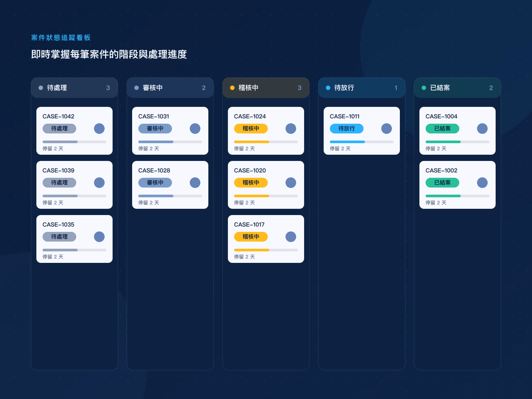Click the 待處理 badge on CASE-1042
The width and height of the screenshot is (532, 399).
[59, 129]
